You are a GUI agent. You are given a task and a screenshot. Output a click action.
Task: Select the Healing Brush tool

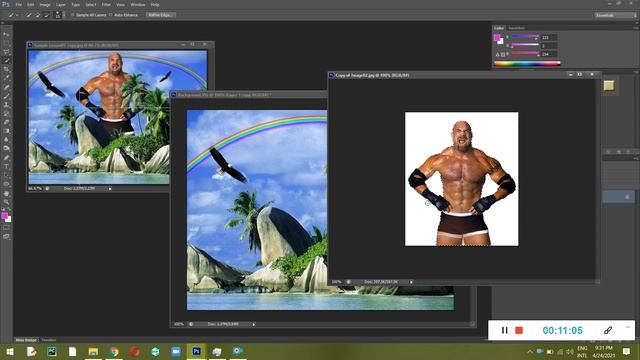click(6, 87)
